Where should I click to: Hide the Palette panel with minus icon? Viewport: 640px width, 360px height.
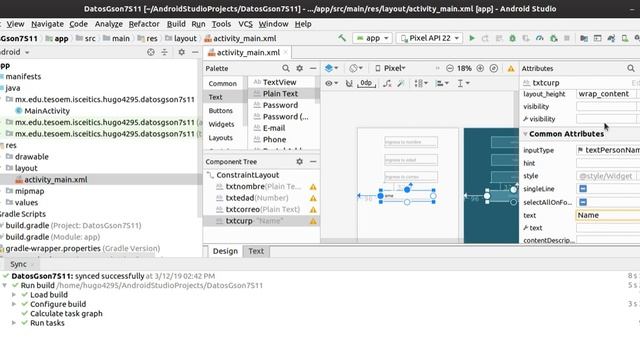click(x=313, y=68)
